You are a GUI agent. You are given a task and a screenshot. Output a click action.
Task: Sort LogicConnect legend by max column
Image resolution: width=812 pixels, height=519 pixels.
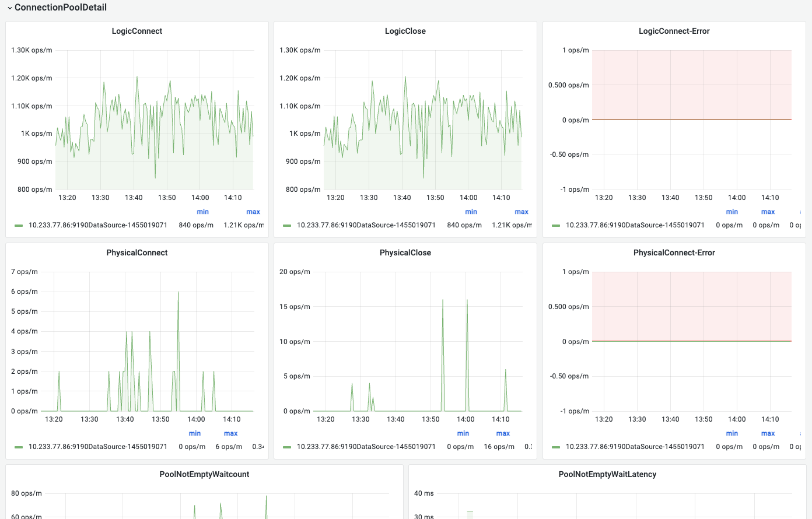click(x=253, y=212)
